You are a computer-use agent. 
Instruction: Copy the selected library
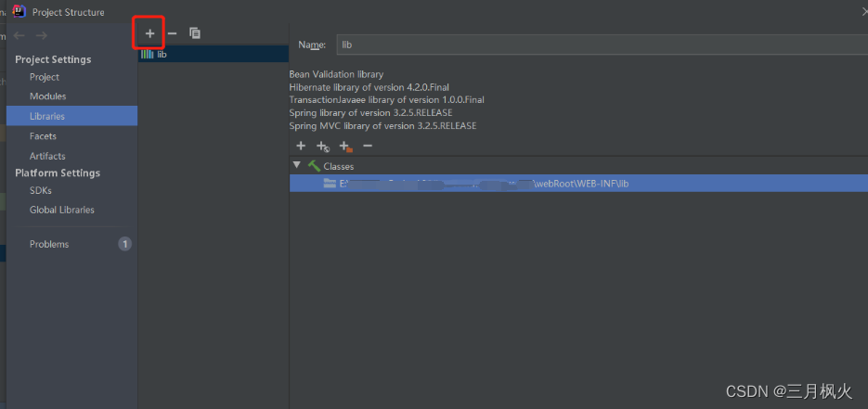click(194, 33)
